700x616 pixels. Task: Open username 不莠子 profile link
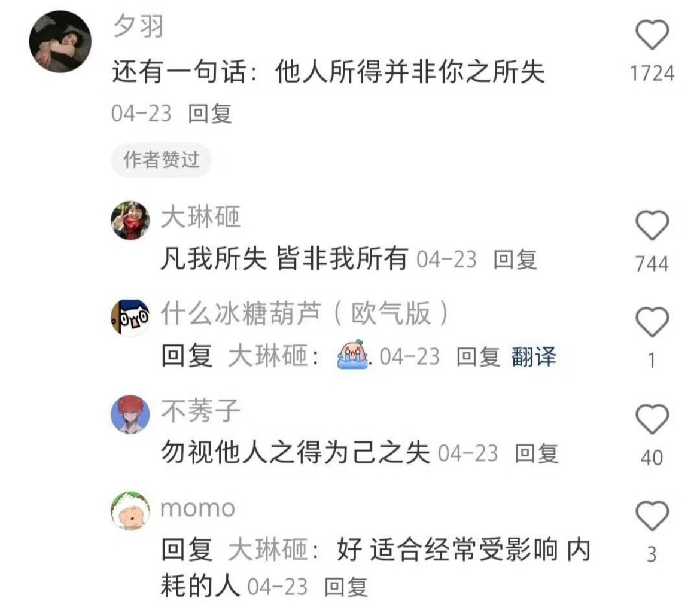tap(200, 411)
